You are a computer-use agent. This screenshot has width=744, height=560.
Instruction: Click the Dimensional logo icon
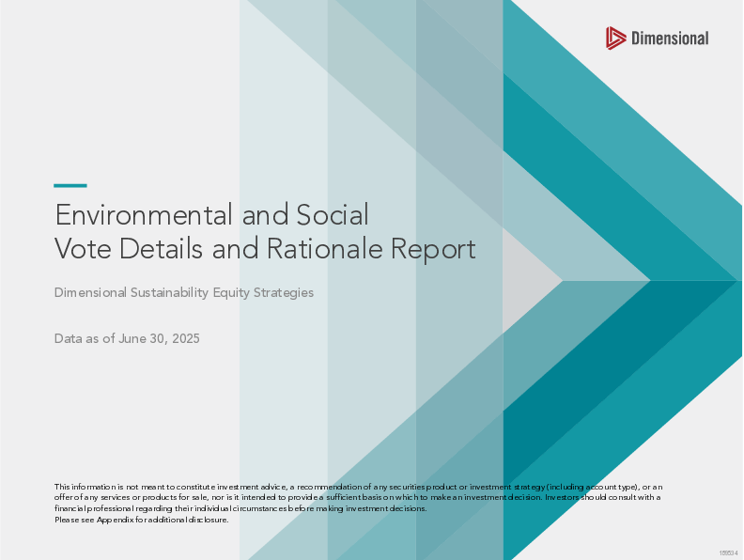click(x=616, y=38)
